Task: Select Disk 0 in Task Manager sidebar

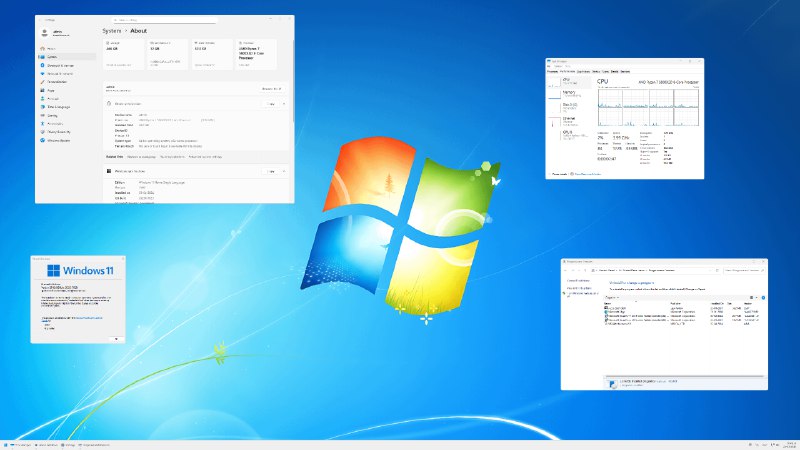Action: (570, 107)
